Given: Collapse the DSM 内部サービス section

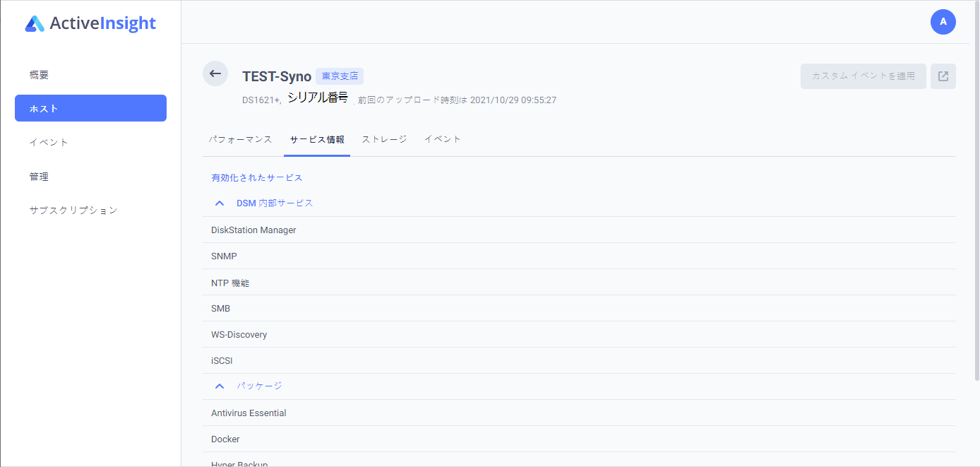Looking at the screenshot, I should [220, 203].
